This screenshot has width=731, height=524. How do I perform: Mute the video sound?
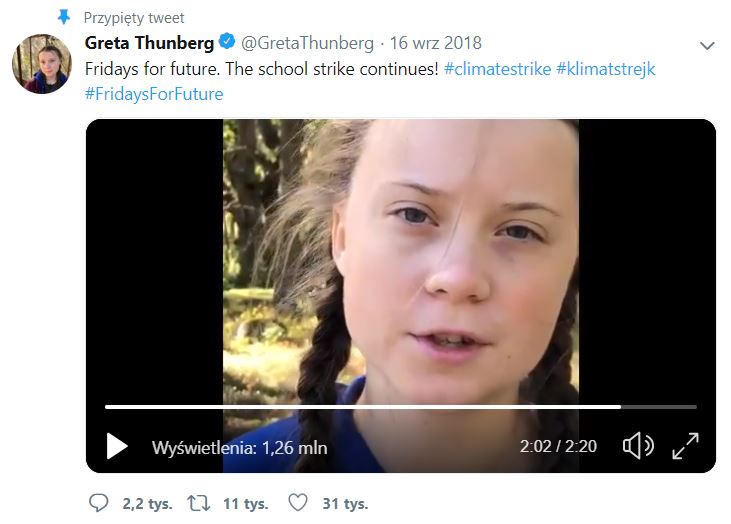637,446
